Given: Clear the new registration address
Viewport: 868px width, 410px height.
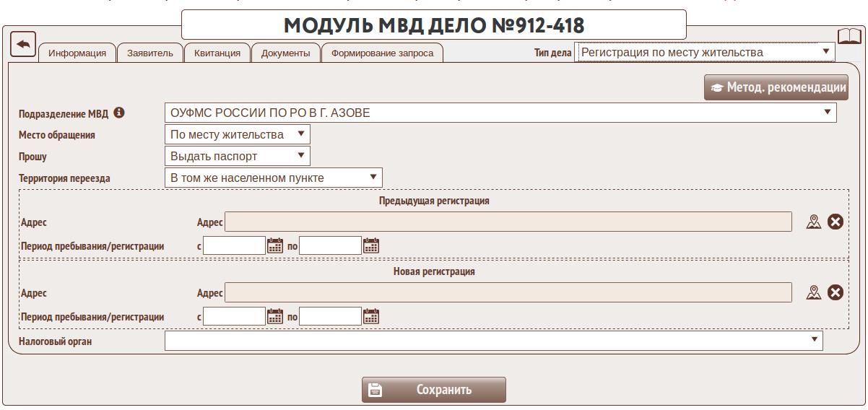Looking at the screenshot, I should pos(836,292).
